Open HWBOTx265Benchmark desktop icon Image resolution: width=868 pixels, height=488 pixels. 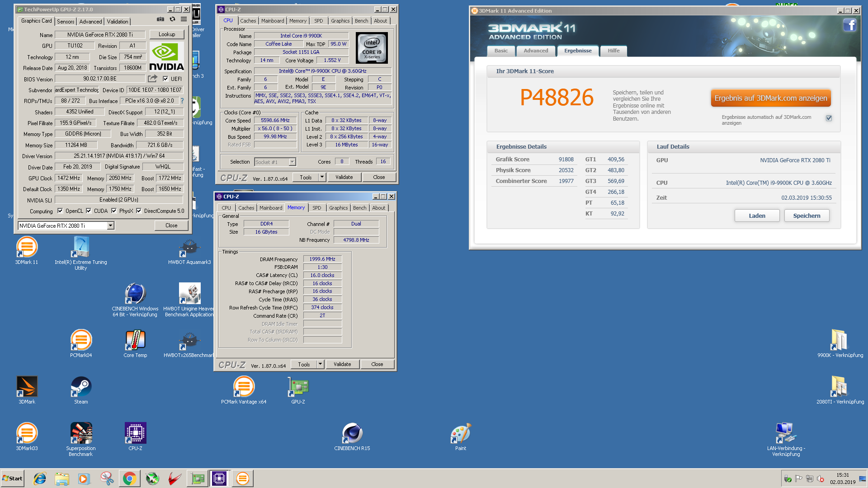pos(189,344)
